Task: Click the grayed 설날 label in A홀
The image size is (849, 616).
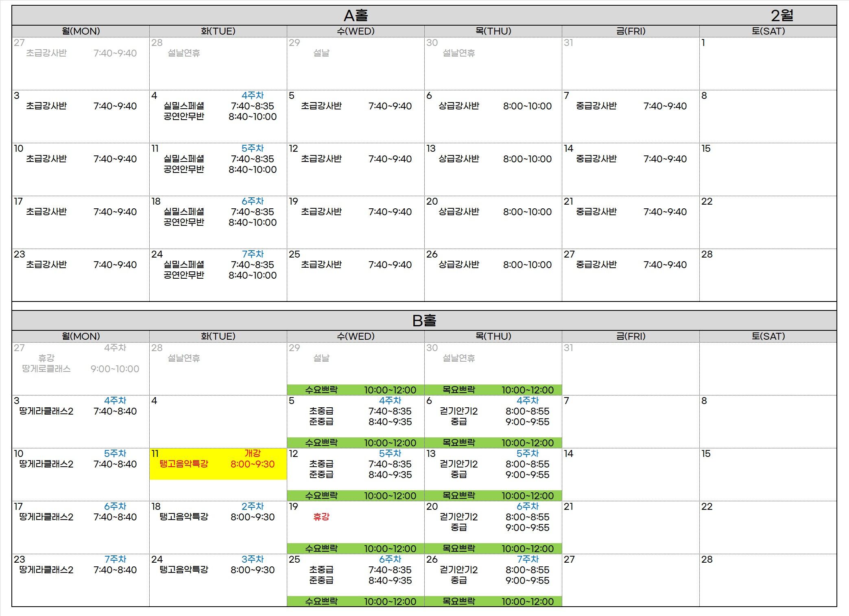Action: pyautogui.click(x=321, y=53)
